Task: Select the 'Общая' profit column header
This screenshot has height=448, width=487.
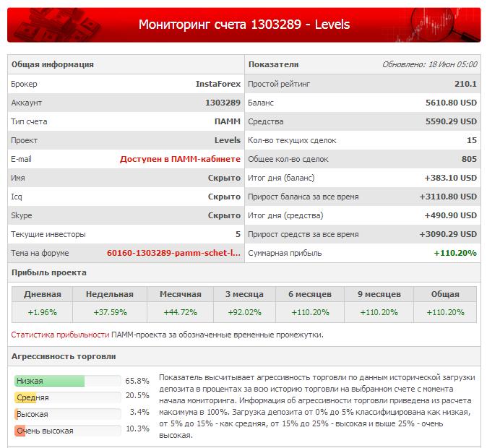Action: pyautogui.click(x=445, y=294)
